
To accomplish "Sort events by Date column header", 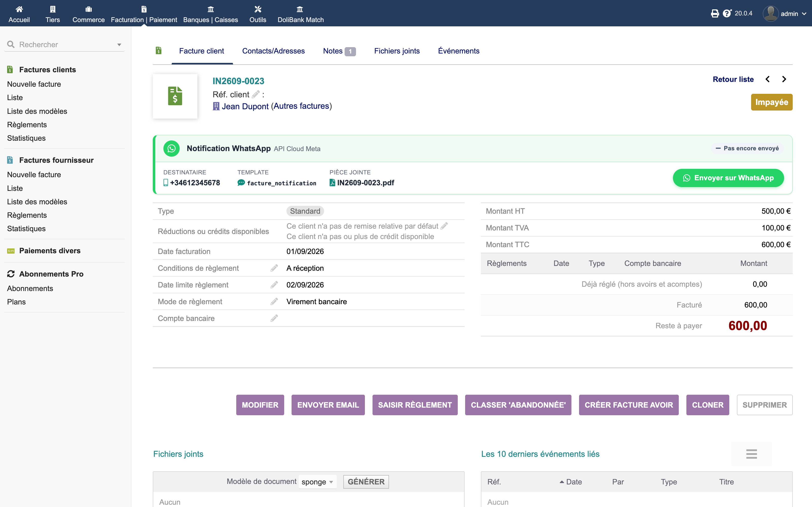I will (x=574, y=482).
